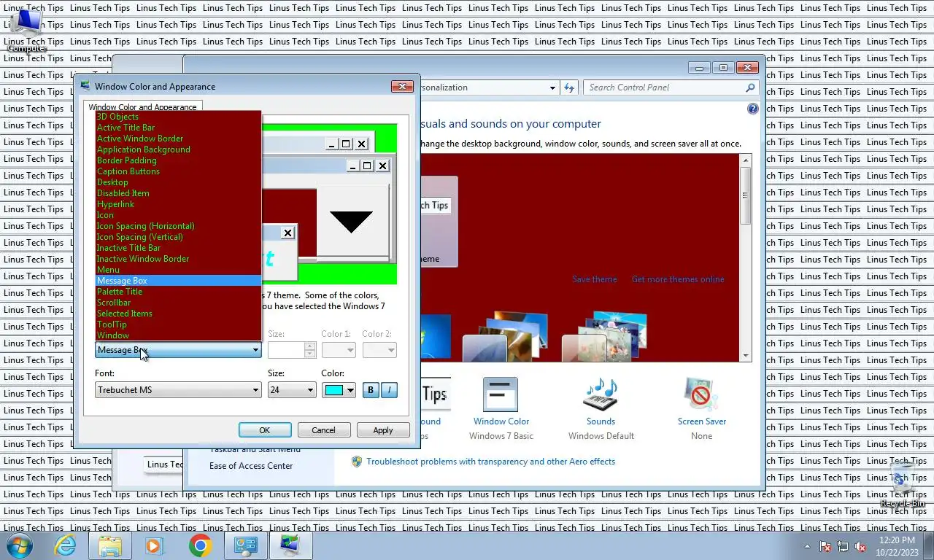This screenshot has height=560, width=934.
Task: Open the Window Color personalization icon
Action: point(501,395)
